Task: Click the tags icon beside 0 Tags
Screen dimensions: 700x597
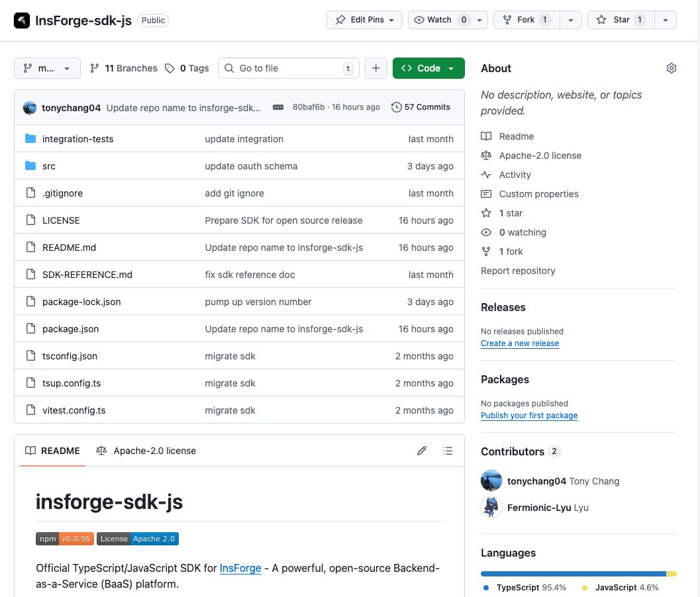Action: pos(170,68)
